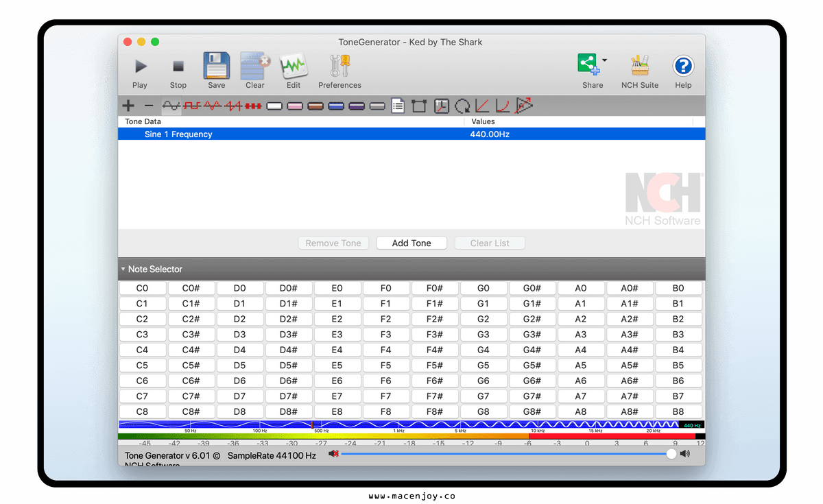Click the Share icon
Viewport: 823px width, 504px height.
click(588, 65)
